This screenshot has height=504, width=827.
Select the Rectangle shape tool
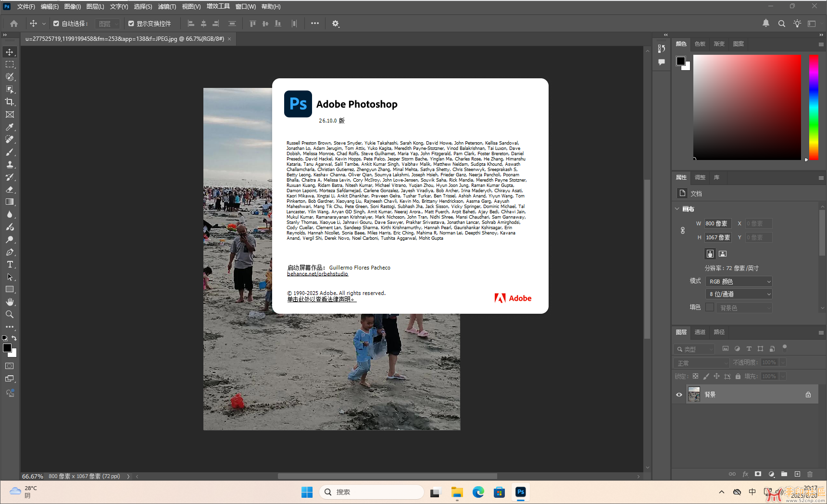click(10, 289)
